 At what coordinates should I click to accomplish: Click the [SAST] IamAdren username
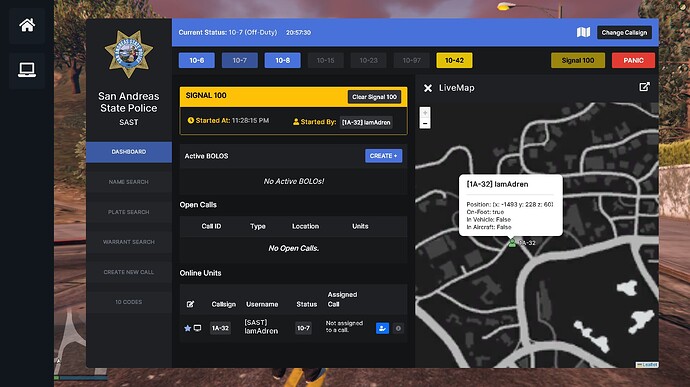coord(261,327)
